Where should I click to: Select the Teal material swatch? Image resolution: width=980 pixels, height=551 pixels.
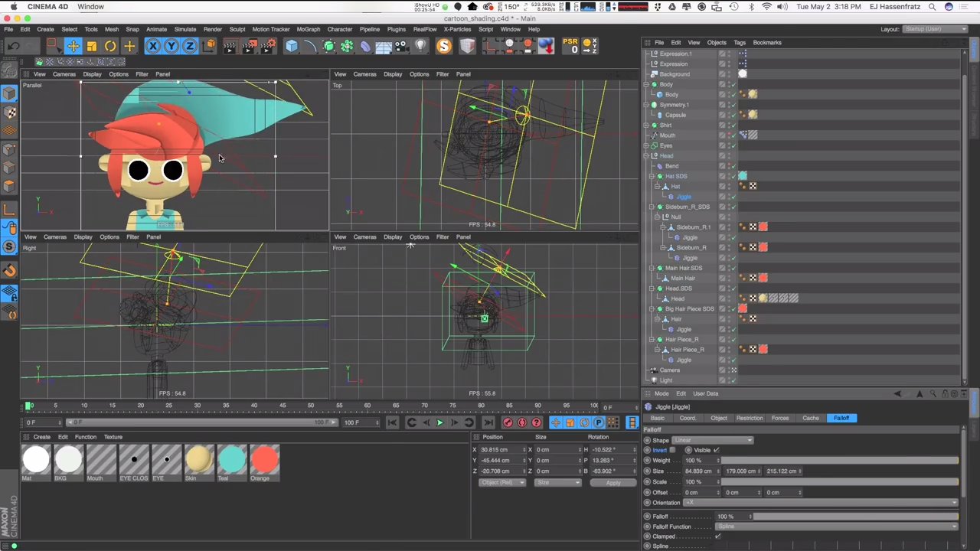(231, 459)
